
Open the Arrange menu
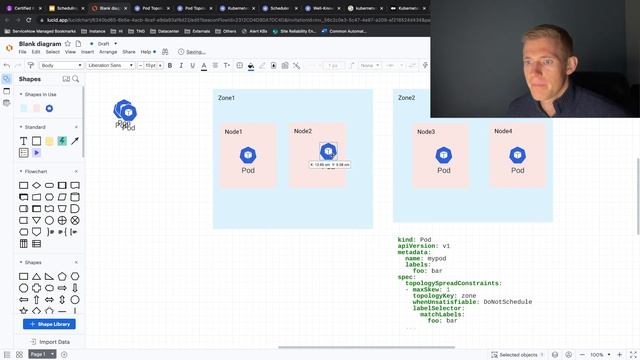coord(108,52)
